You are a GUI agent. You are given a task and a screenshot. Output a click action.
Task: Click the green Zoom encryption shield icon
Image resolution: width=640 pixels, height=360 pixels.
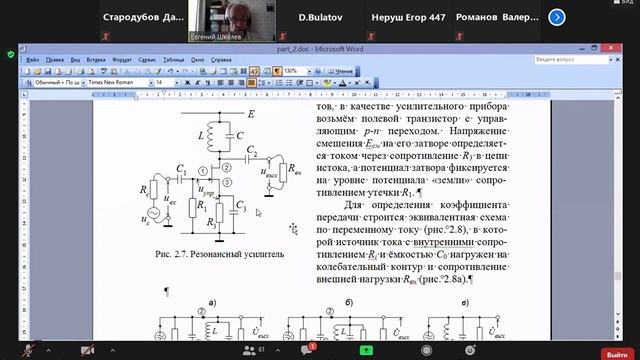click(x=11, y=54)
